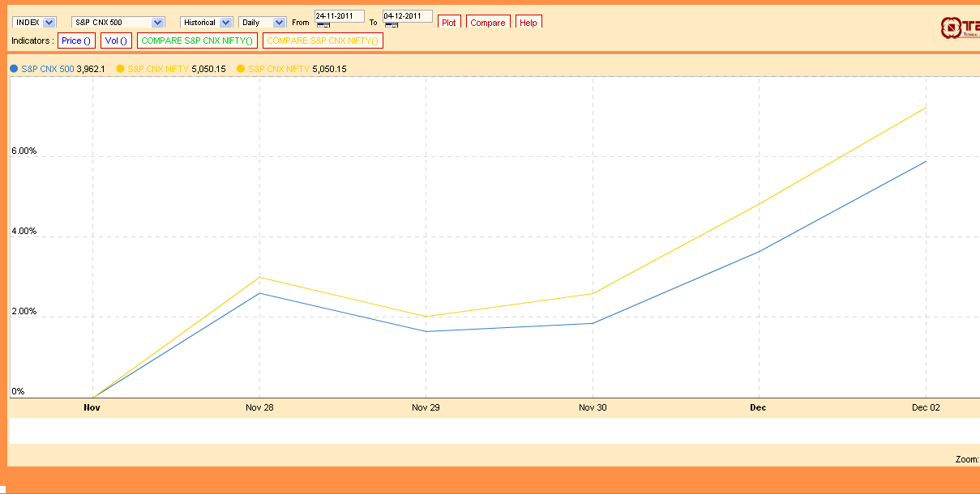This screenshot has width=980, height=494.
Task: Click first yellow S&P CNX NIFTY legend dot
Action: 120,69
